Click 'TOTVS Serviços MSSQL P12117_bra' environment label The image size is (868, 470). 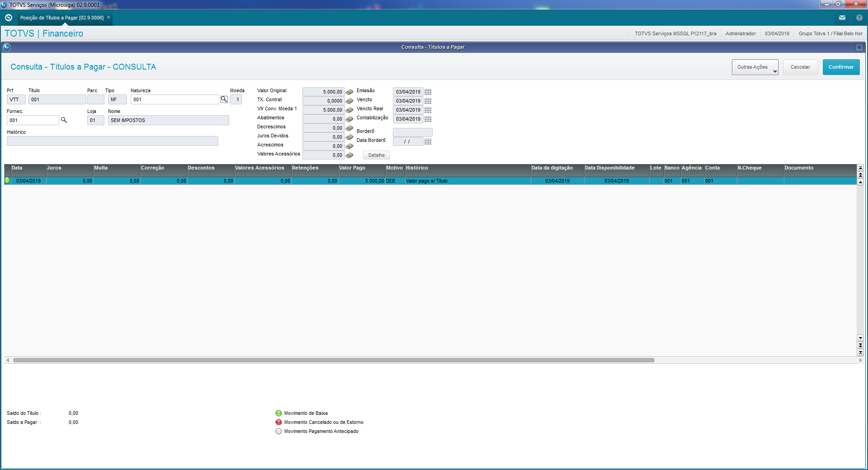click(675, 33)
